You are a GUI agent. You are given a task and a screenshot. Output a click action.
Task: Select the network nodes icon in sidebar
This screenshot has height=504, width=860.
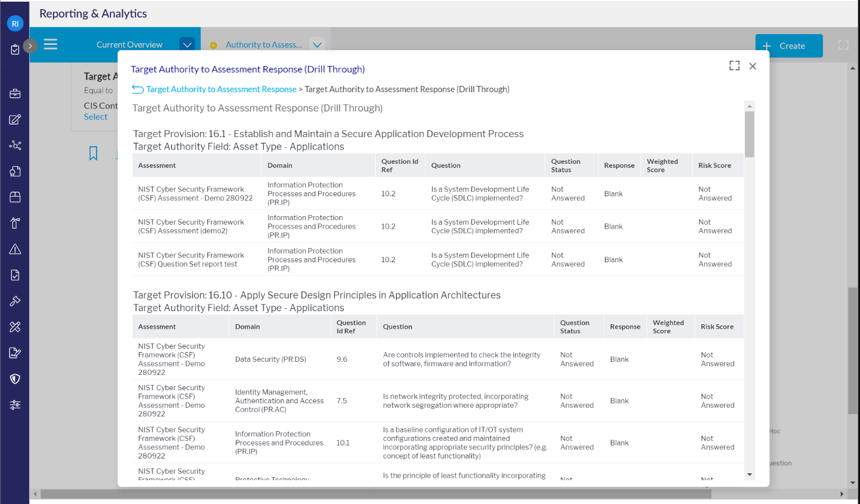click(x=15, y=146)
